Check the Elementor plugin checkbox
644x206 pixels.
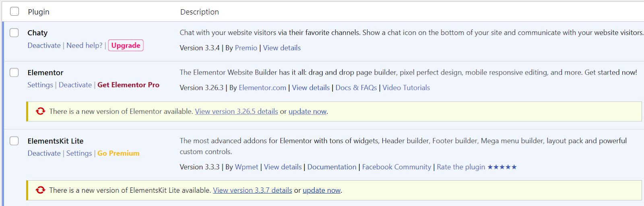click(14, 73)
